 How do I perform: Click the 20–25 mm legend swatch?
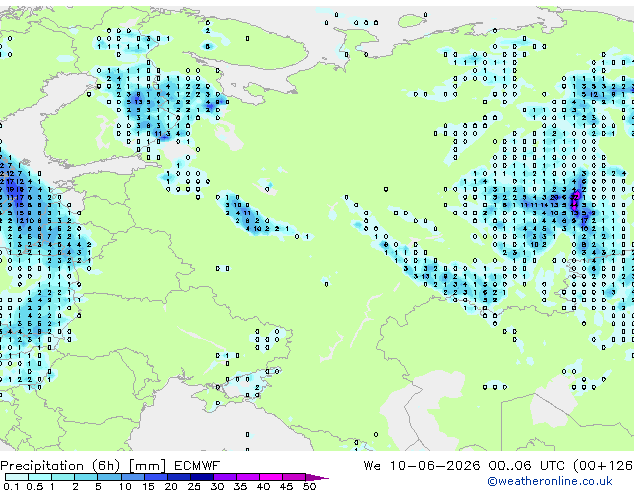point(179,477)
